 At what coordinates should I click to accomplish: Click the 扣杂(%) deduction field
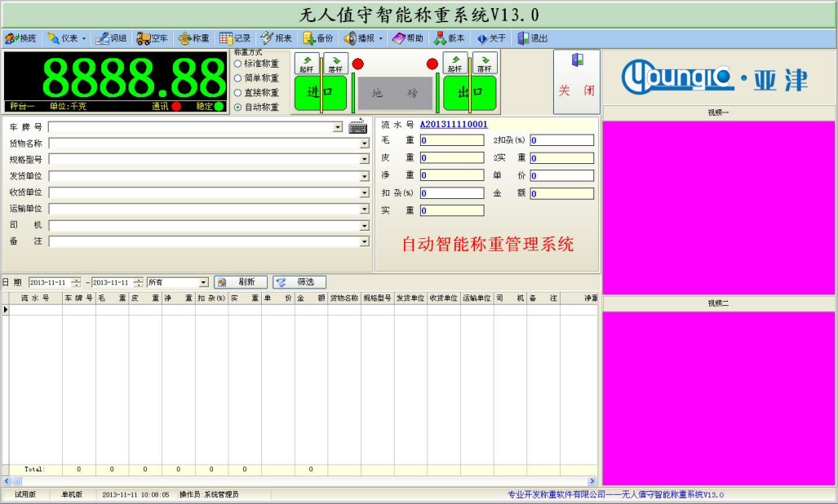452,193
